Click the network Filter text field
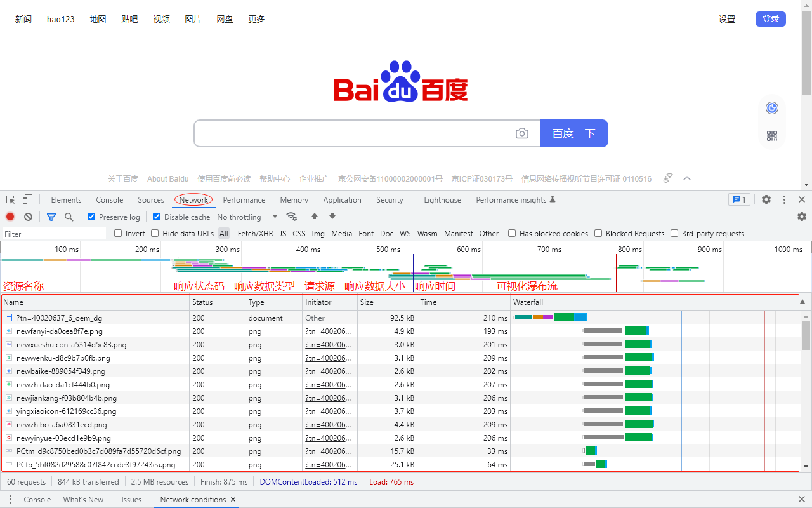 point(54,233)
